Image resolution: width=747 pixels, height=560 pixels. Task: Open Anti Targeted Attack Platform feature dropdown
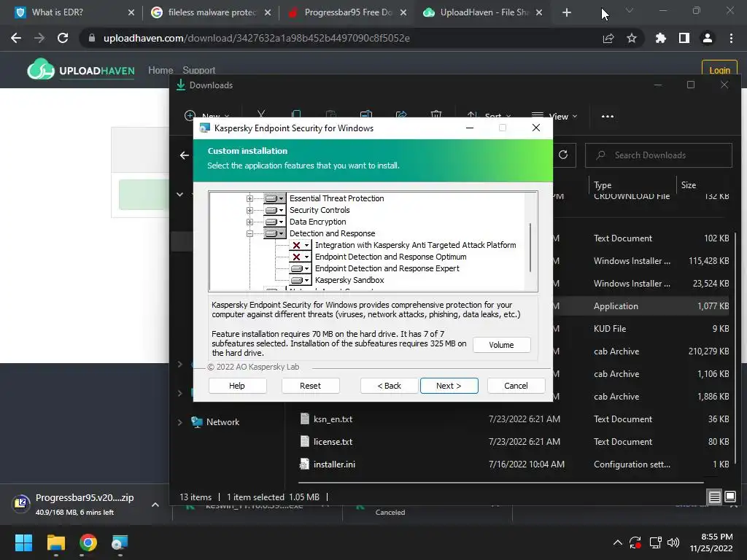point(300,245)
